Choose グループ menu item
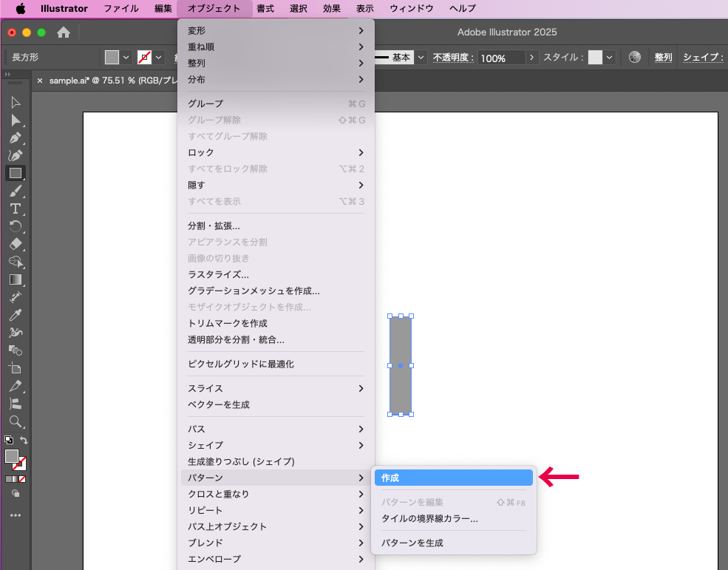 tap(276, 104)
